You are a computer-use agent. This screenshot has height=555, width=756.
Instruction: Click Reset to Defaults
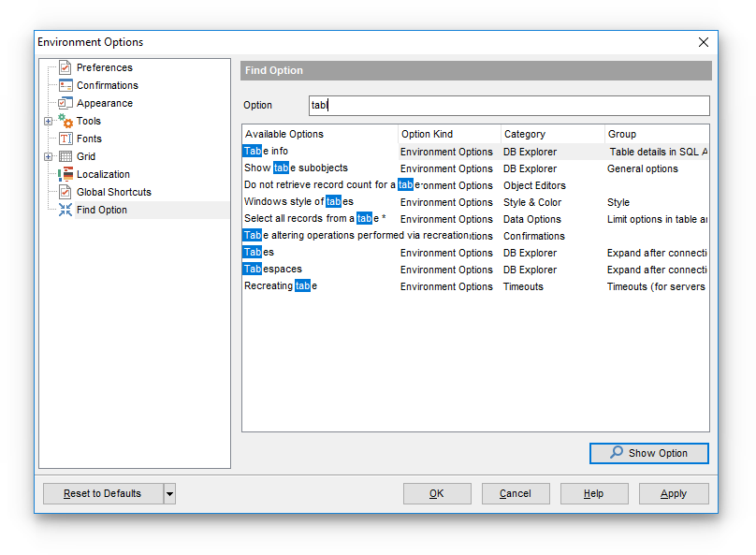102,493
